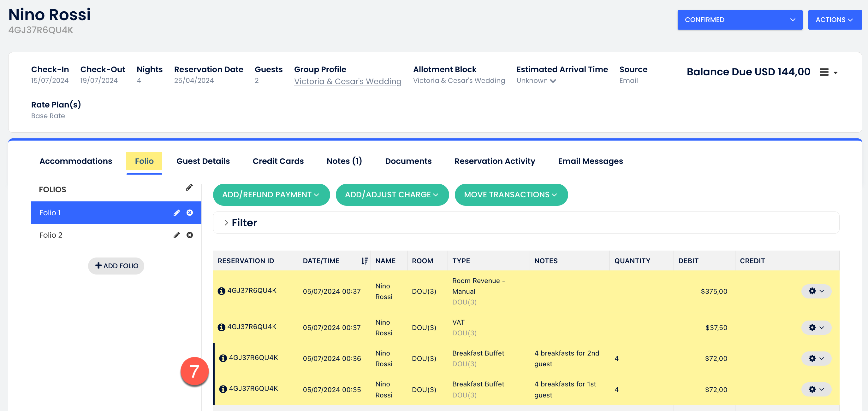The width and height of the screenshot is (868, 411).
Task: Click info icon on the VAT row
Action: click(221, 327)
